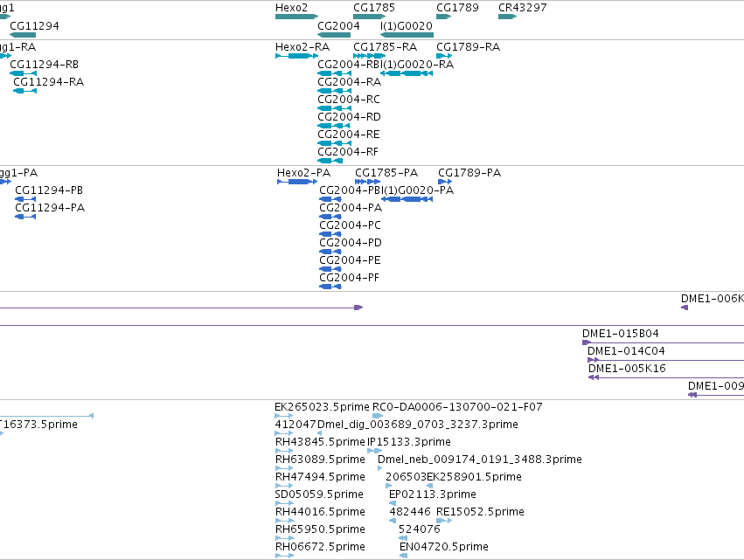Select the l(1)G0020-RA transcript glyph
The width and height of the screenshot is (744, 560).
click(x=407, y=73)
